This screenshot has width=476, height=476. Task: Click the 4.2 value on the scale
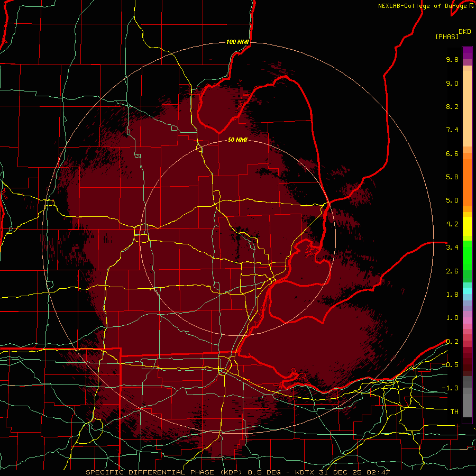pos(452,224)
